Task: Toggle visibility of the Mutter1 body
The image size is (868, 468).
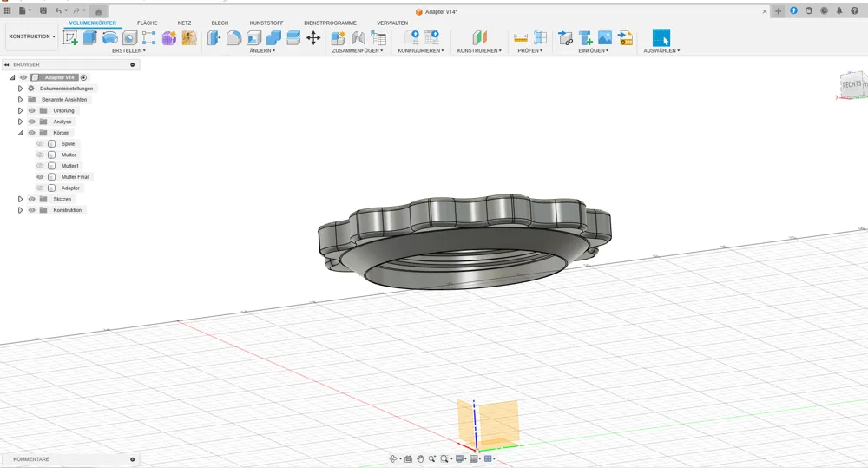Action: (40, 166)
